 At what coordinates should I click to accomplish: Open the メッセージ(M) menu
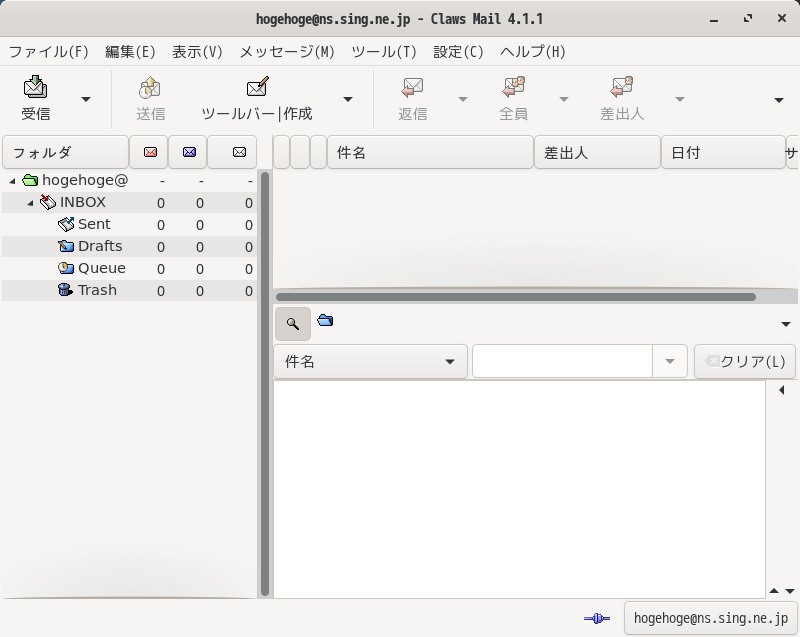(287, 52)
